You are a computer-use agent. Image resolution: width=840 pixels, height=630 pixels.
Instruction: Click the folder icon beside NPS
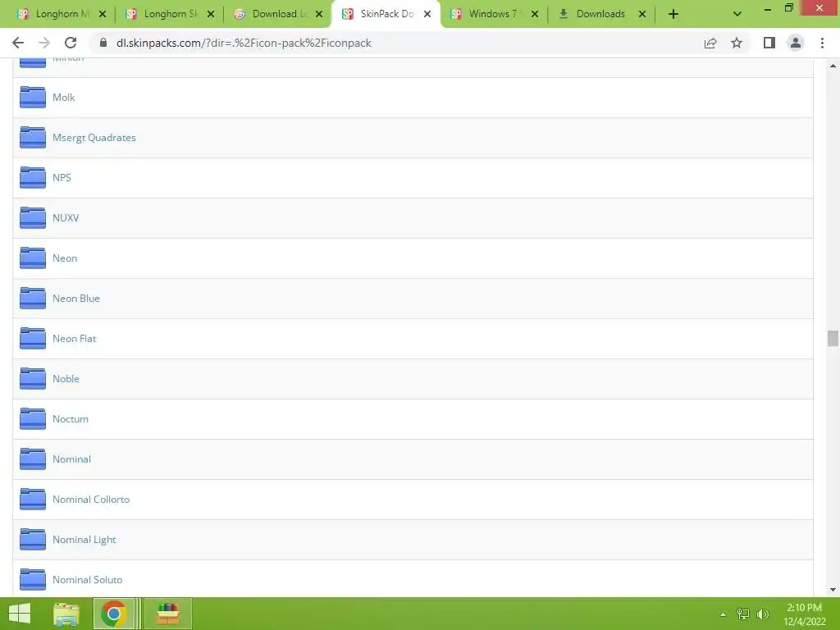pyautogui.click(x=33, y=178)
